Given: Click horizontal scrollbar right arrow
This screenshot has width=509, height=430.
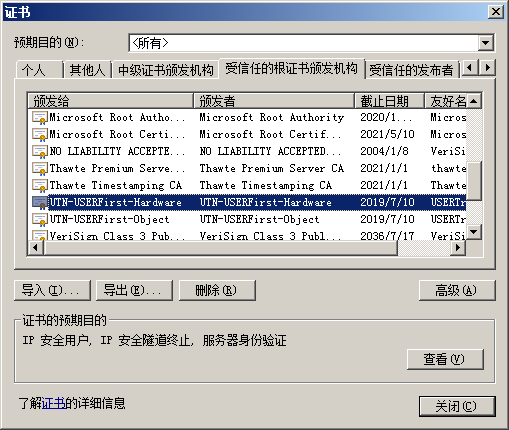Looking at the screenshot, I should pos(458,248).
